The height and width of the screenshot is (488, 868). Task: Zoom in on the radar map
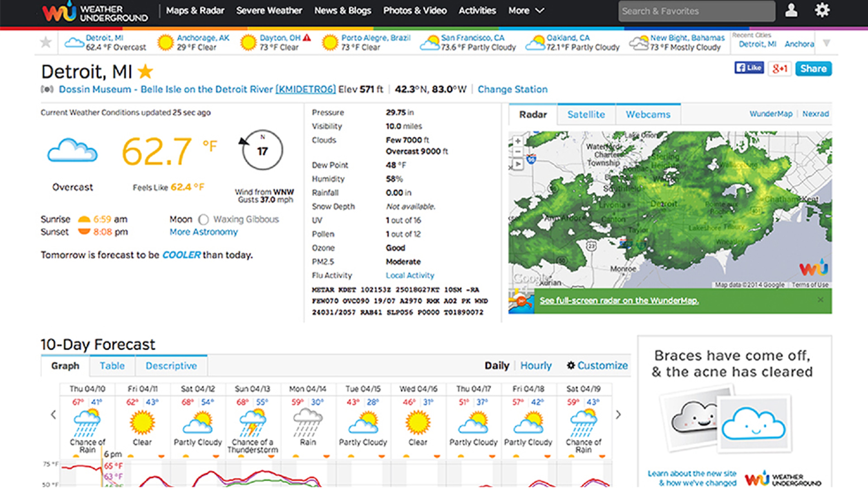tap(518, 141)
